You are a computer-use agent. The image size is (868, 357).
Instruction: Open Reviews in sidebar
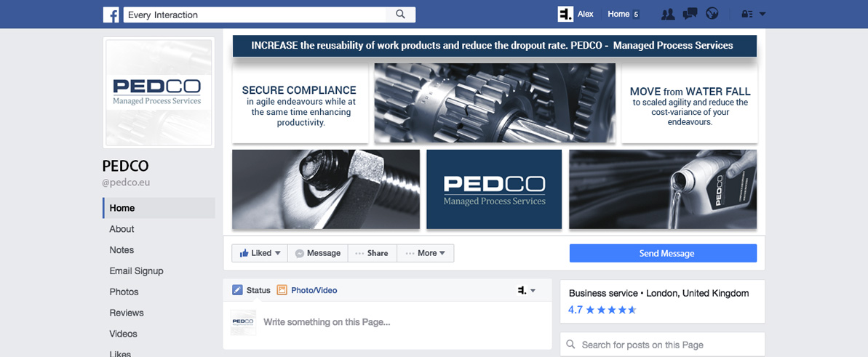coord(126,313)
